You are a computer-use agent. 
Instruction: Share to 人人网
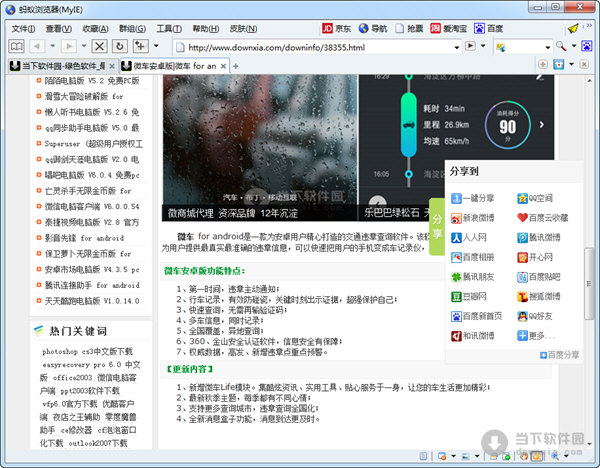pos(469,238)
